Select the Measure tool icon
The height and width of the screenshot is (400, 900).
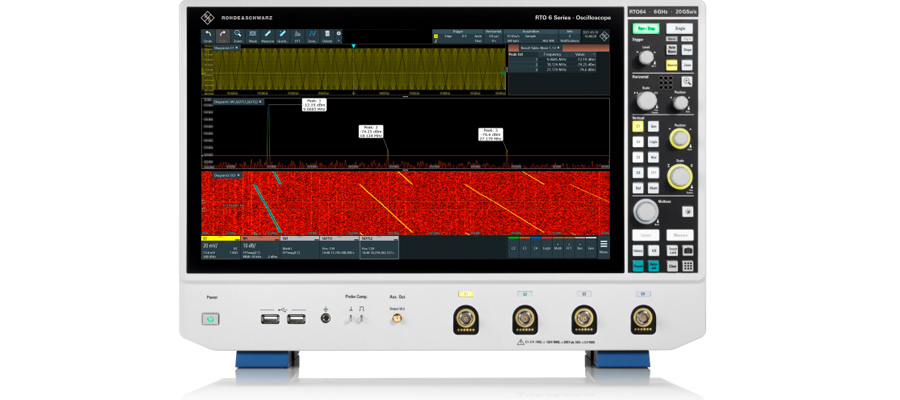point(268,35)
